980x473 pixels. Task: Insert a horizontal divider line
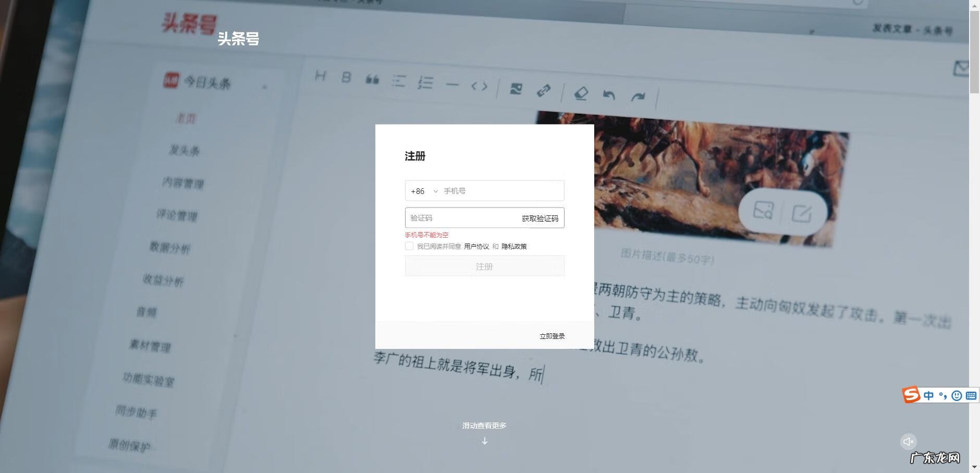[452, 84]
